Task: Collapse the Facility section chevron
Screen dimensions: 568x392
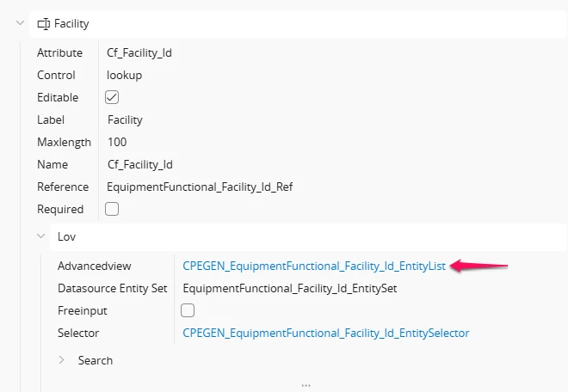Action: (21, 23)
